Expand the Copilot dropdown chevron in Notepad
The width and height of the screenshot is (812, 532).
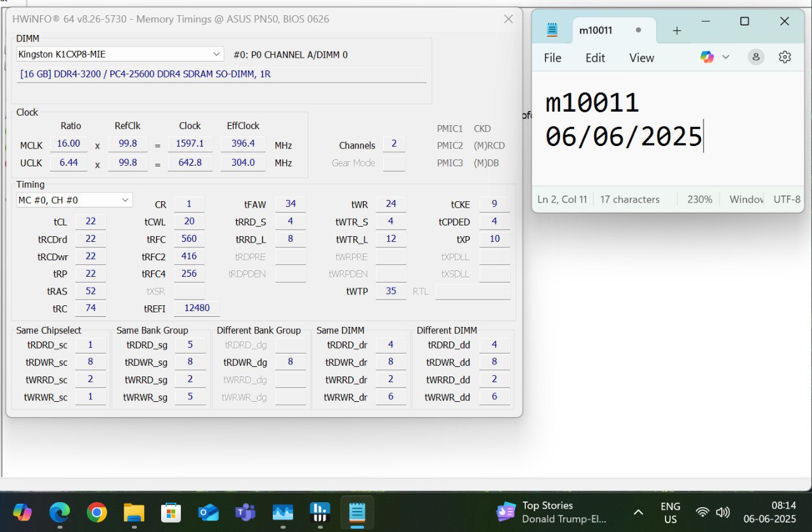click(x=726, y=57)
